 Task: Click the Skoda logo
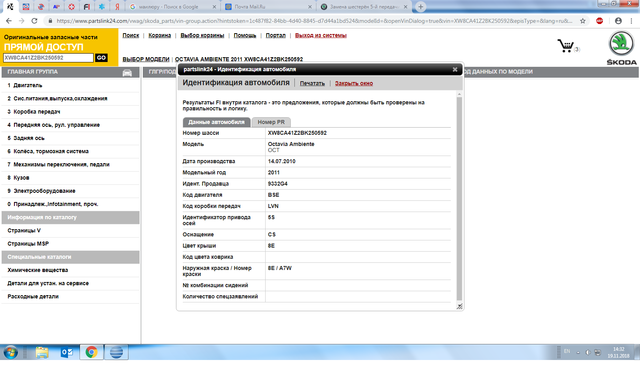[x=621, y=47]
